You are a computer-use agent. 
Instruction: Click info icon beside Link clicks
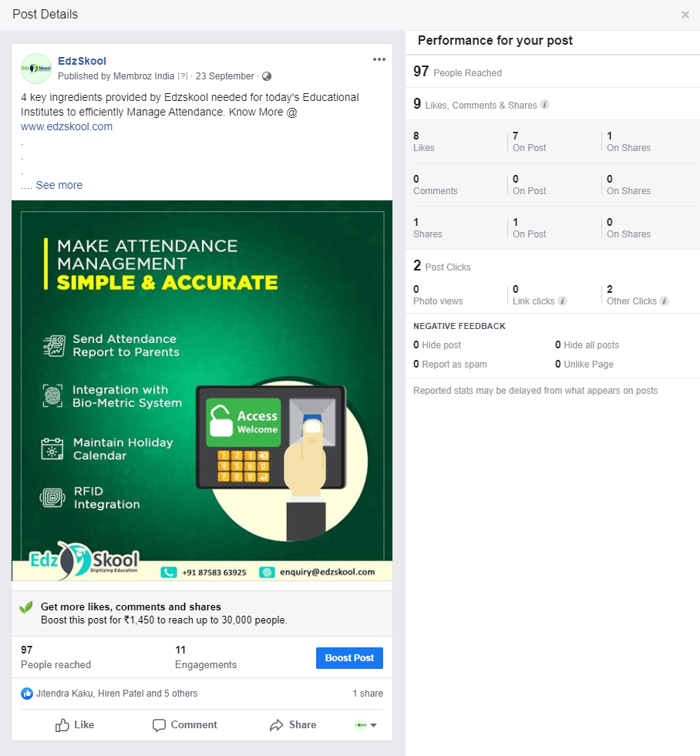pos(562,301)
